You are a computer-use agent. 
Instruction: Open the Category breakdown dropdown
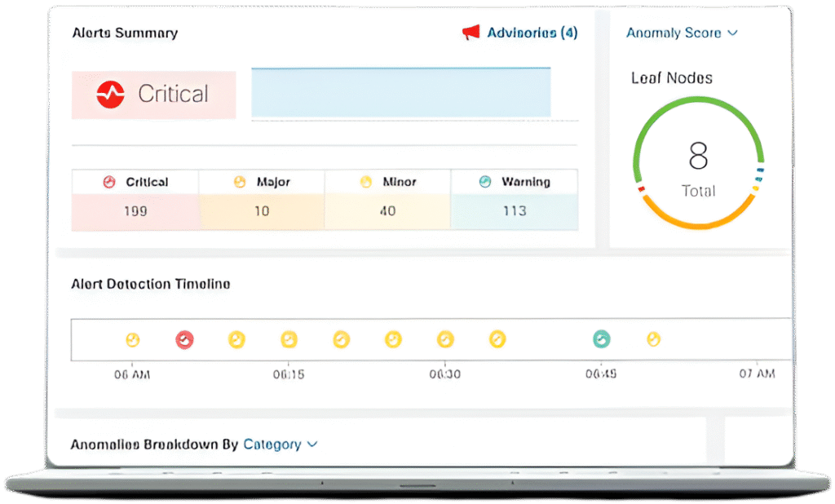(x=280, y=444)
